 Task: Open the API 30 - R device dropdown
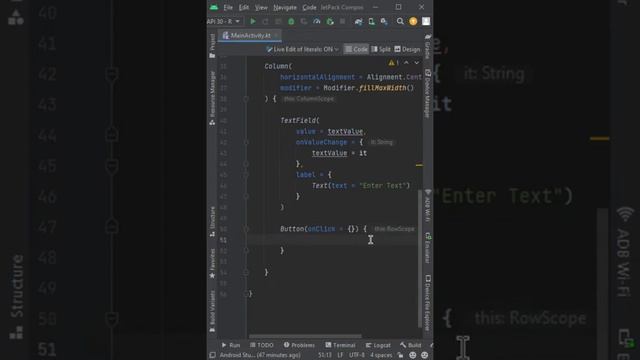coord(224,21)
